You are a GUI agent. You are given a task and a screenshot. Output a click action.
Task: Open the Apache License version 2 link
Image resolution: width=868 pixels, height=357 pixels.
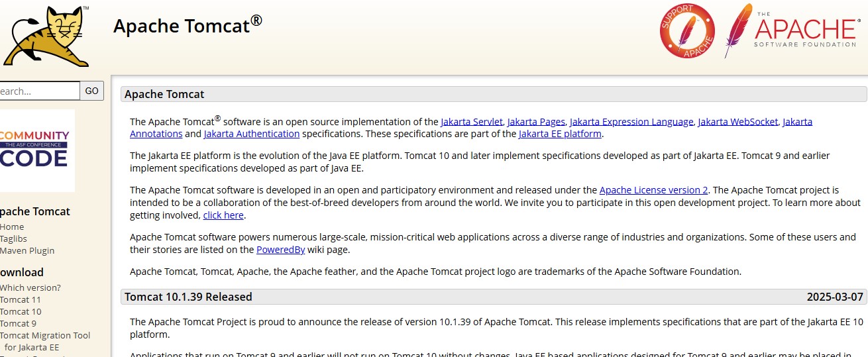pyautogui.click(x=653, y=190)
